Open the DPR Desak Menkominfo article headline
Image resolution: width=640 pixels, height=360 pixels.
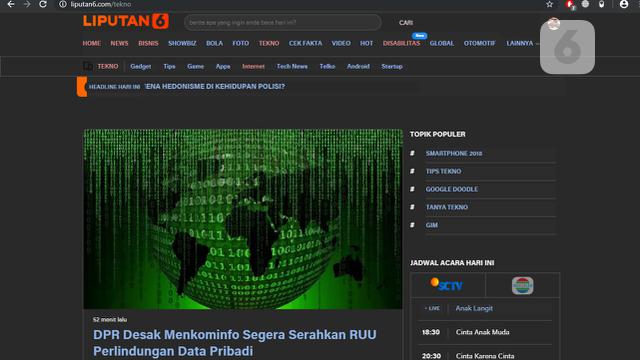pyautogui.click(x=235, y=342)
